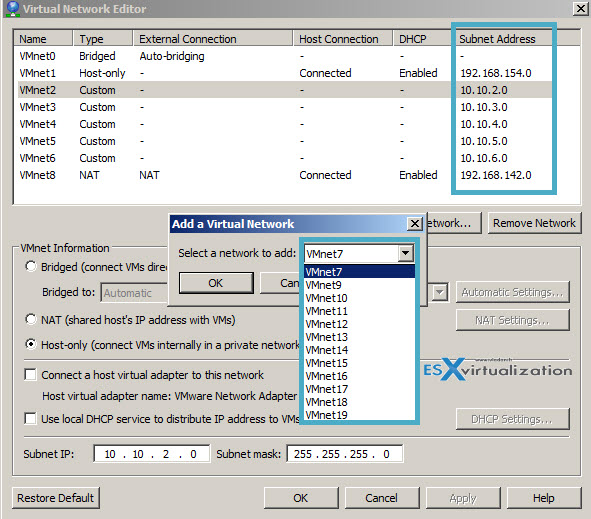The width and height of the screenshot is (591, 519).
Task: Close the Add a Virtual Network dialog
Action: tap(415, 224)
